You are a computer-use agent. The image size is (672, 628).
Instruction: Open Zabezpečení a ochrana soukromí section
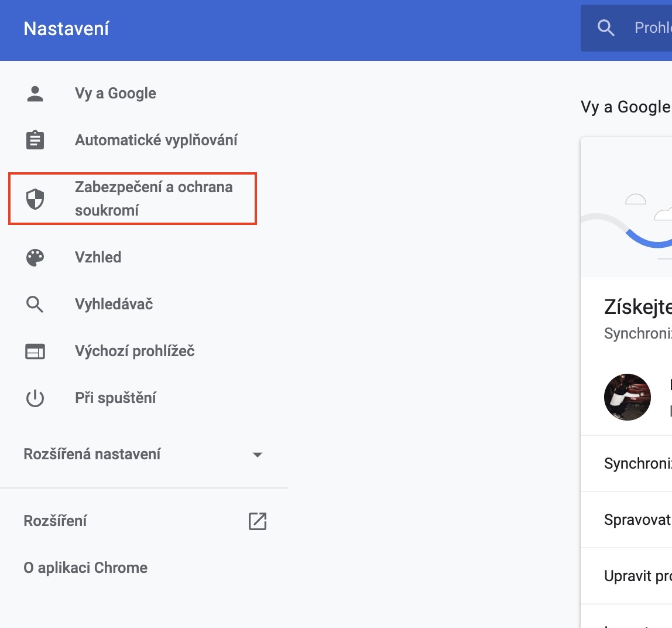[x=153, y=199]
